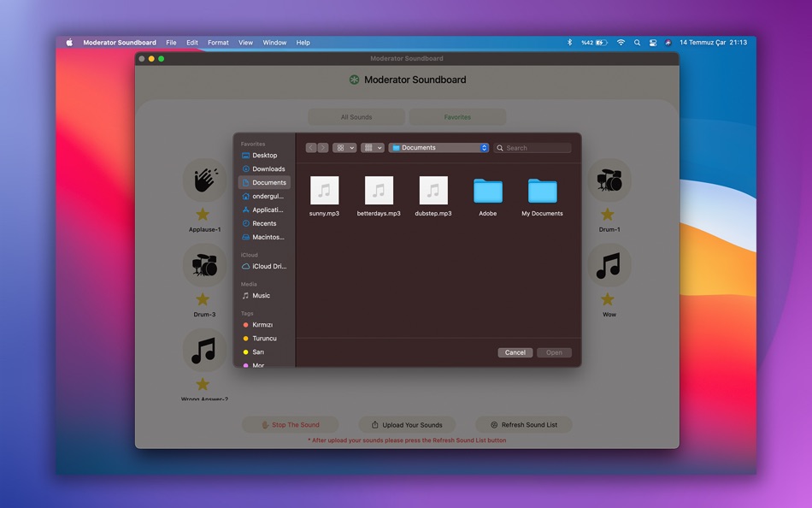
Task: Select the sunny.mp3 file icon
Action: (324, 190)
